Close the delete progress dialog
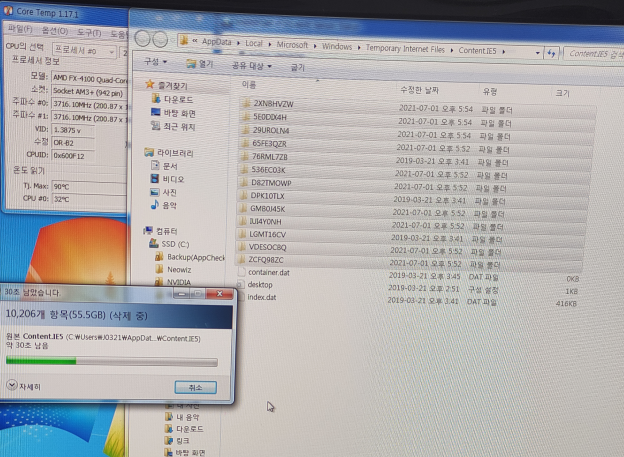 point(220,293)
